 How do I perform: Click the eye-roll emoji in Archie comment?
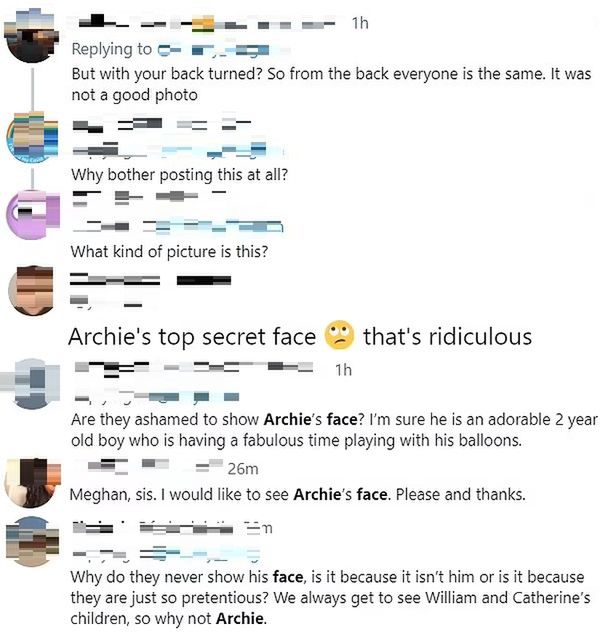tap(339, 335)
